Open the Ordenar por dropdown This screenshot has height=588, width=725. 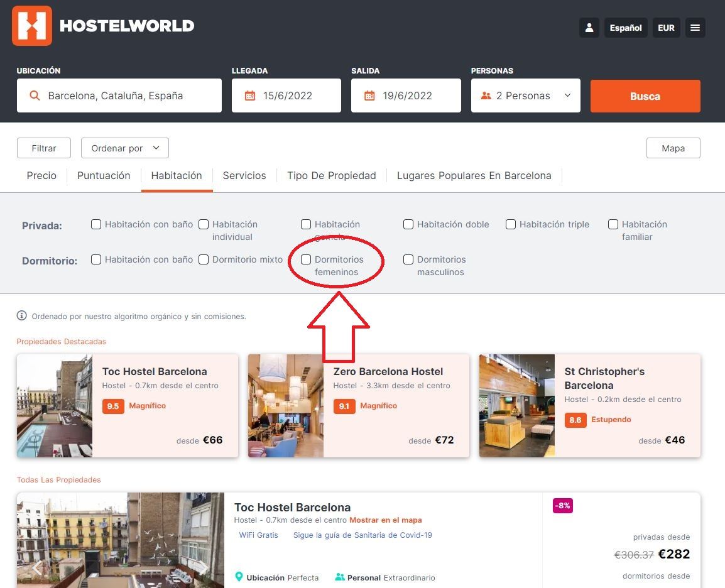pos(125,148)
